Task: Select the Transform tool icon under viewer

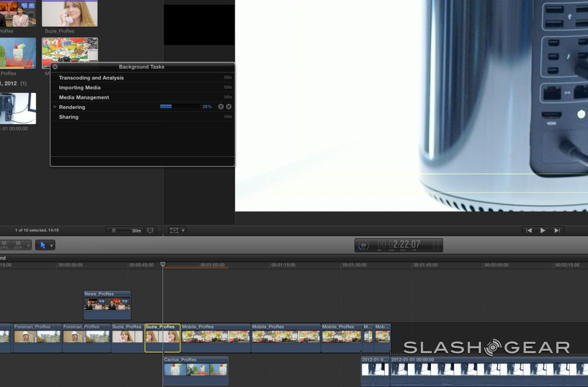Action: point(174,231)
